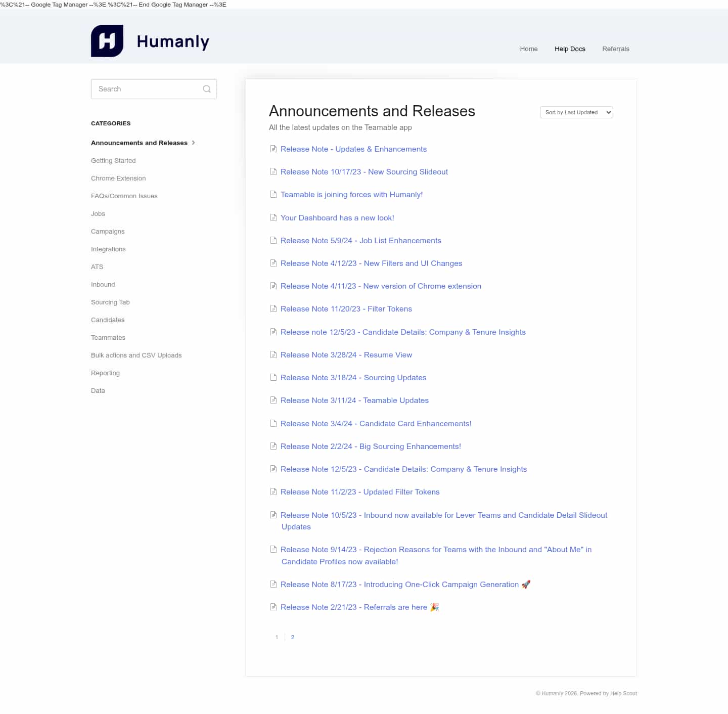Open the Sort by Last Updated dropdown

point(576,112)
